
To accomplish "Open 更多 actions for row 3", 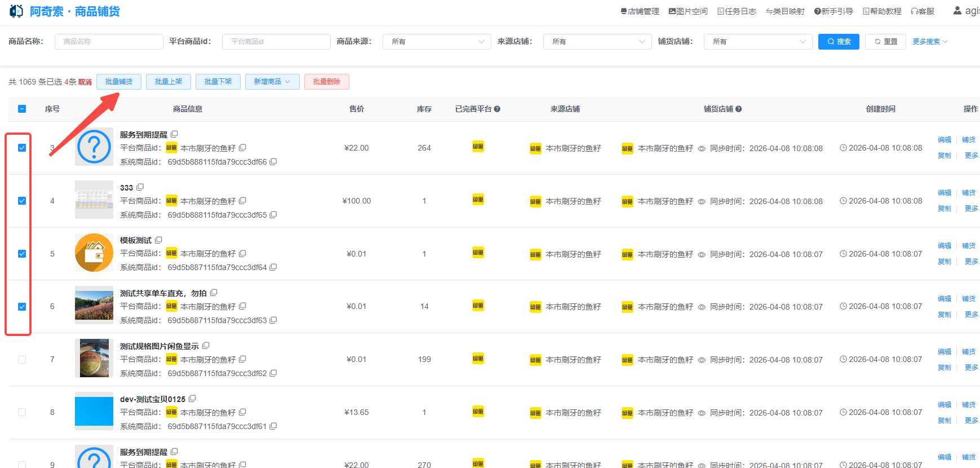I will click(x=972, y=156).
